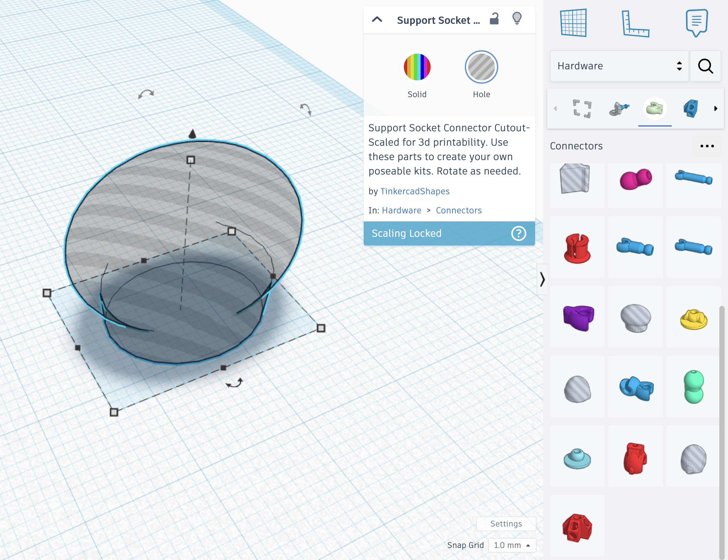Open the Scaling Locked help icon
The height and width of the screenshot is (560, 728).
pos(519,233)
